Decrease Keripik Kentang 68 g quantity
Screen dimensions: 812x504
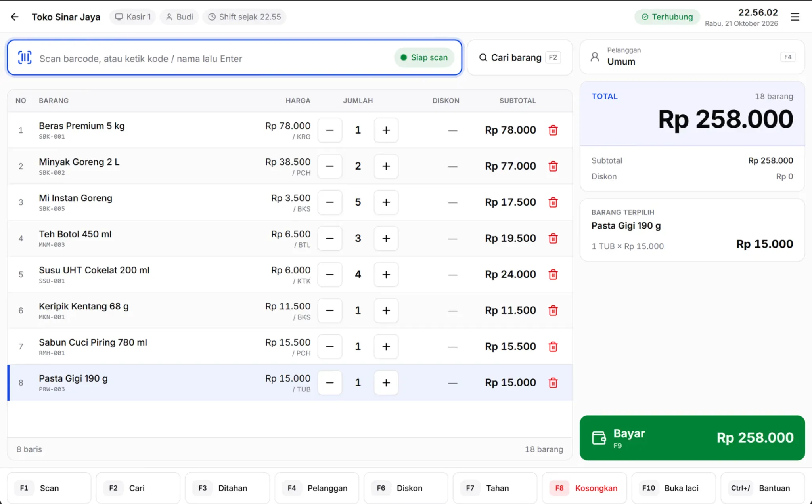tap(329, 310)
